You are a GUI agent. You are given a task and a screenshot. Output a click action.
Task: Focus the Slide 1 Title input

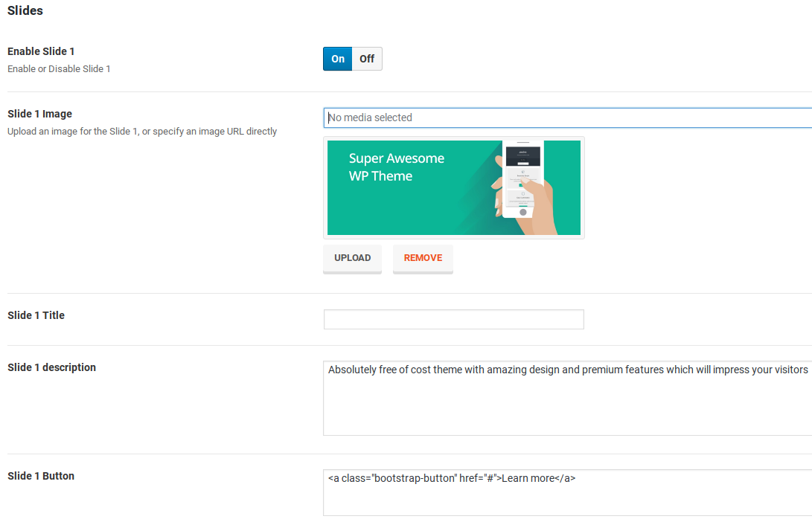pos(454,319)
